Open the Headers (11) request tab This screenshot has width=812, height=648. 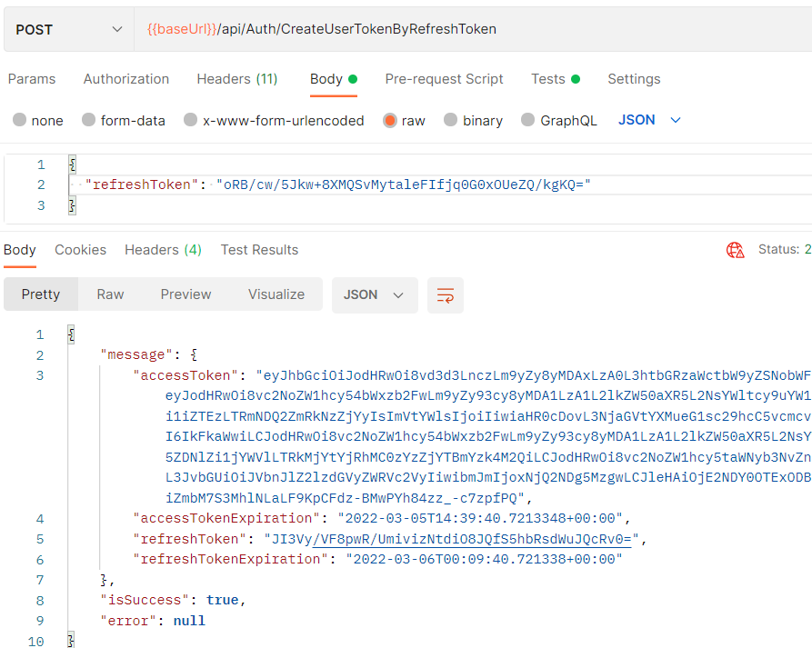[x=237, y=79]
